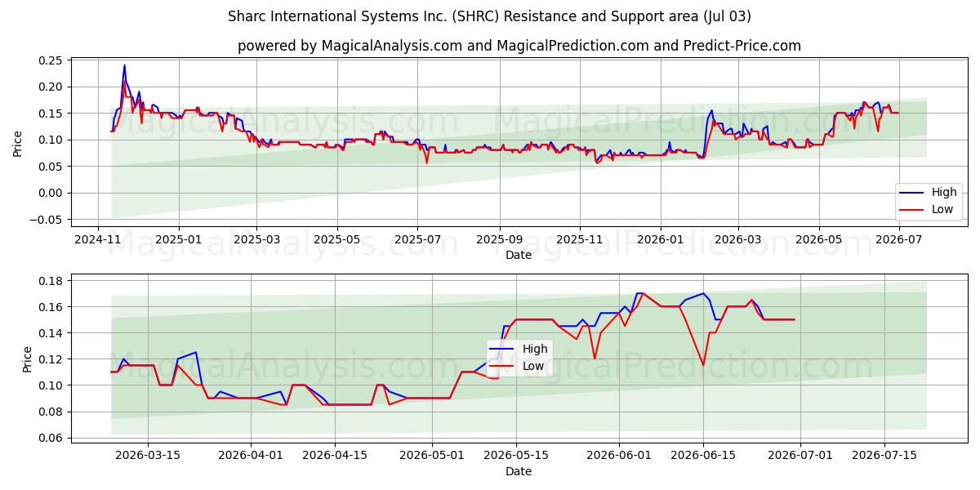Click the 2026-03 date tick label

(x=737, y=239)
